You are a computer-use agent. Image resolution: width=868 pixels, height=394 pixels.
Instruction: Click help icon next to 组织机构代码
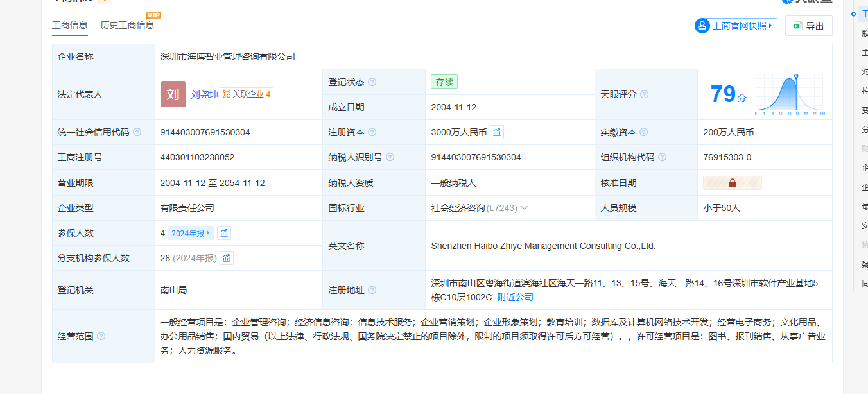click(663, 157)
